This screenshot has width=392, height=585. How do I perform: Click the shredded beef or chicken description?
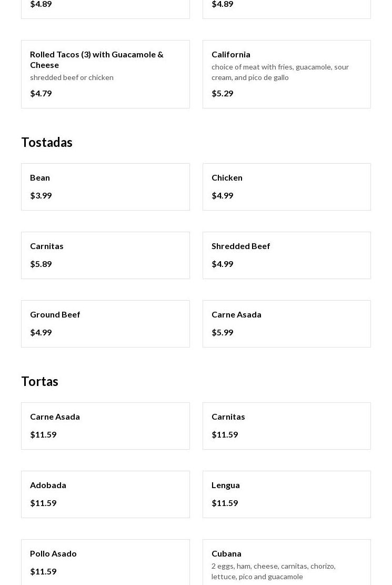click(x=72, y=77)
